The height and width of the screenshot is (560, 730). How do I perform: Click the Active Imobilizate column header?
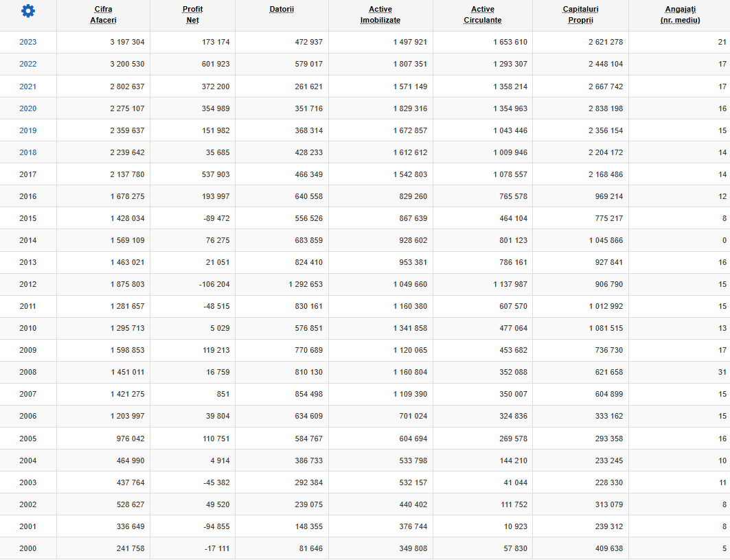380,15
